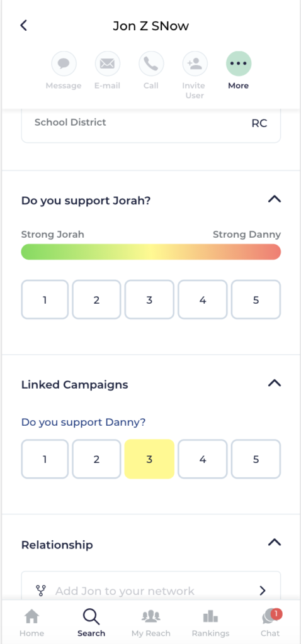Open the Do you support Danny link
Image resolution: width=301 pixels, height=644 pixels.
84,422
